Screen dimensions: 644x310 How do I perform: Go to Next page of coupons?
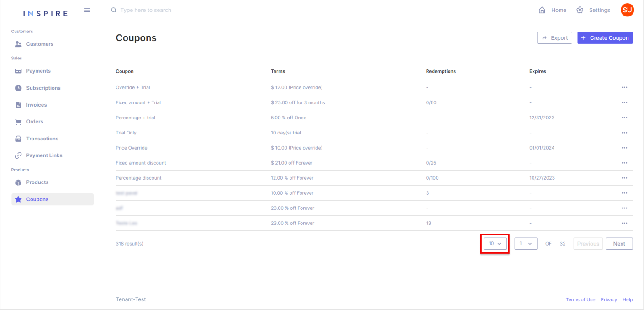click(x=619, y=244)
